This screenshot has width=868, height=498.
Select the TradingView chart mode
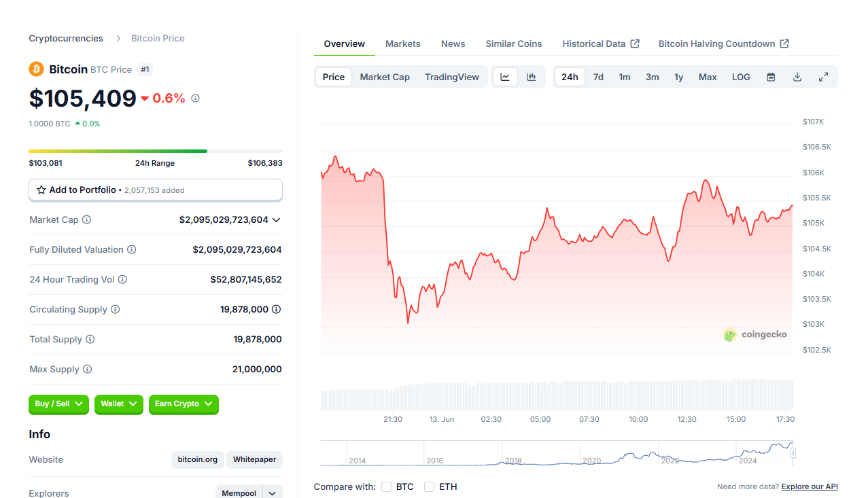click(452, 77)
